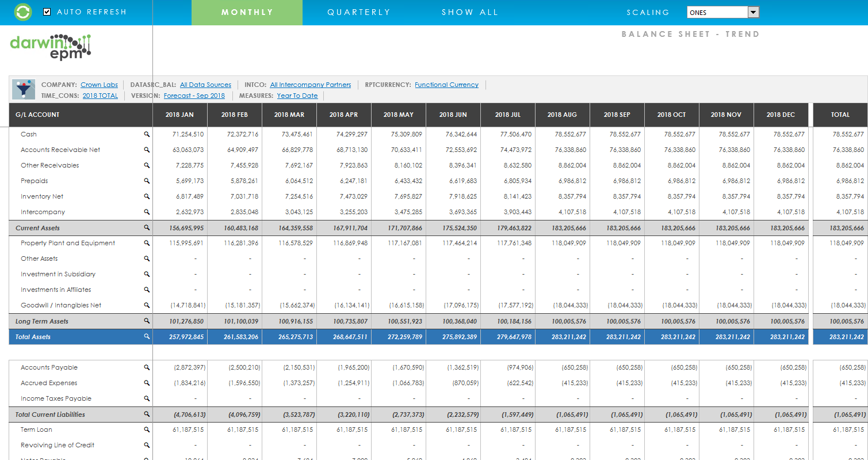The width and height of the screenshot is (868, 460).
Task: Click the Long Term Assets row label
Action: pyautogui.click(x=42, y=321)
